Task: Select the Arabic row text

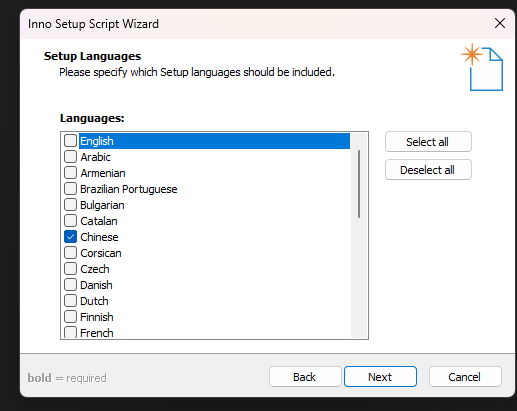Action: pos(95,157)
